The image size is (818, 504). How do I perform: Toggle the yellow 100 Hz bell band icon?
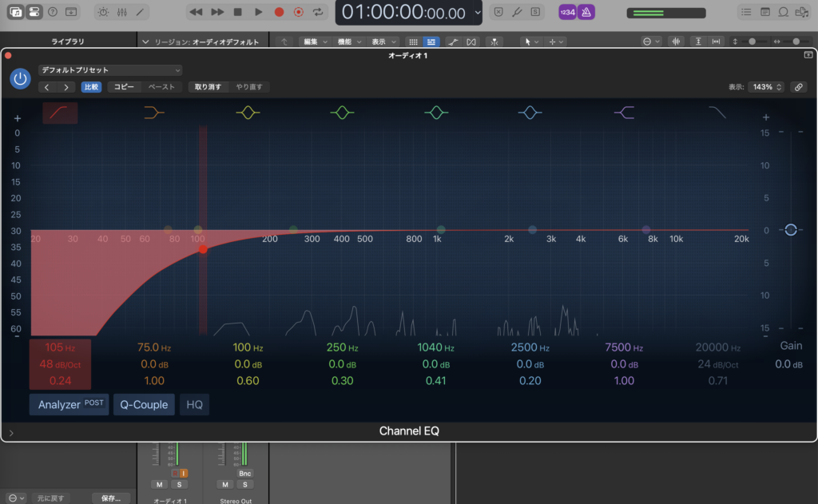coord(248,113)
